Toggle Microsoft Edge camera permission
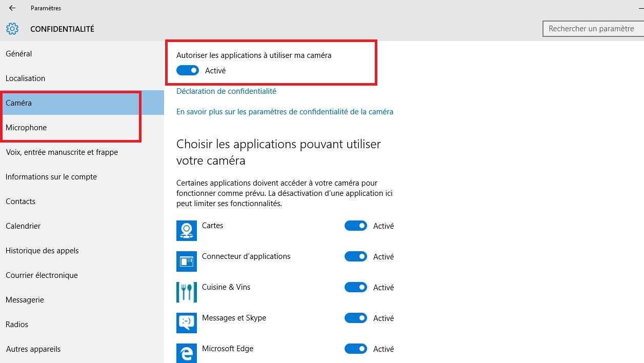Viewport: 644px width, 363px height. (356, 349)
